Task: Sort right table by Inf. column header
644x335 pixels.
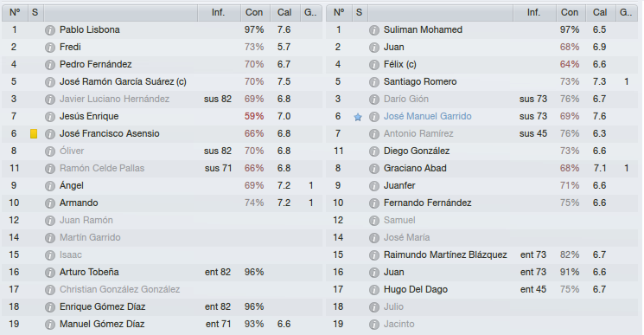Action: tap(534, 13)
